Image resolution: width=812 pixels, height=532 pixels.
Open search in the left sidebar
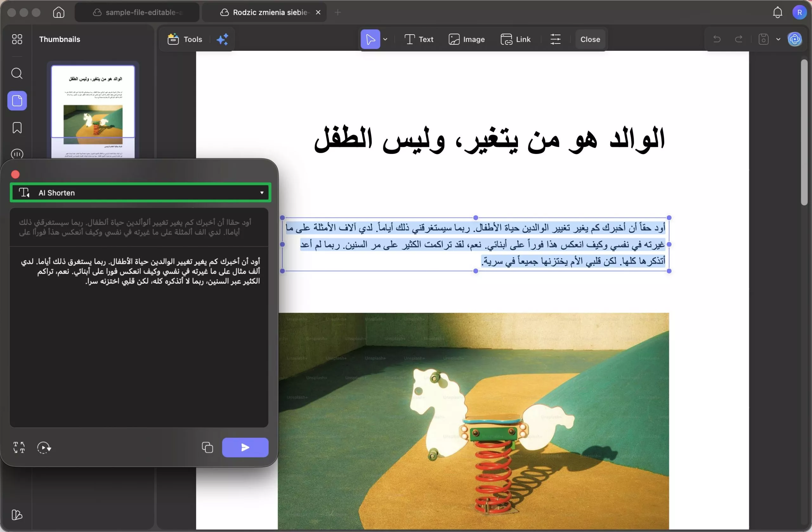(17, 73)
